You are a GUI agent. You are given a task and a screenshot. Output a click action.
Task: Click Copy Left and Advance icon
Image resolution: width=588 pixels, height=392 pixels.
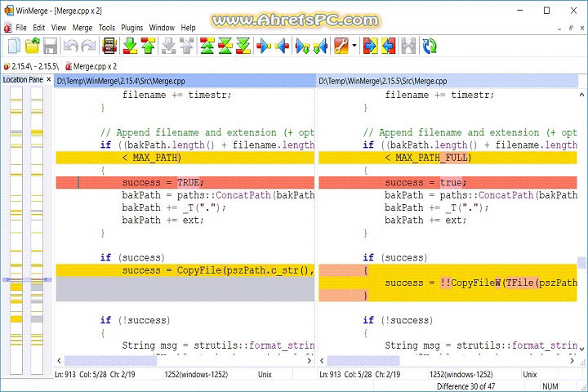[320, 46]
